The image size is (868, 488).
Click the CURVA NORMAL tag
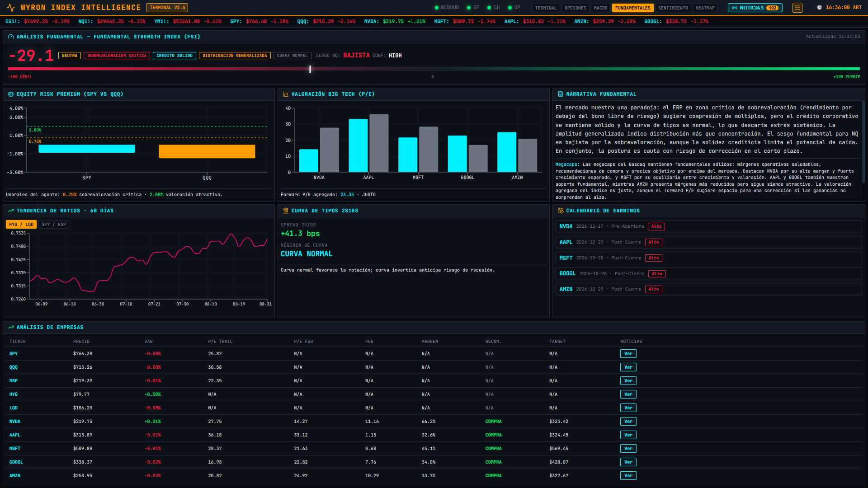tap(292, 56)
